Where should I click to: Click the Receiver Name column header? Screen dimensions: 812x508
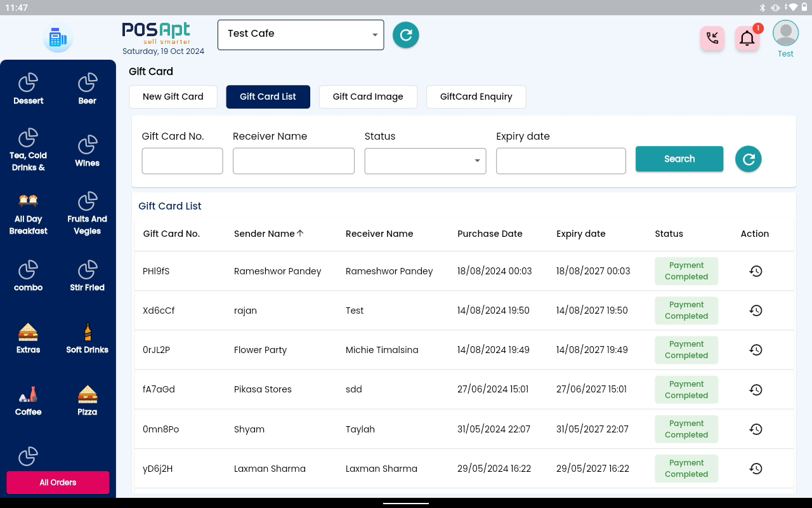379,234
